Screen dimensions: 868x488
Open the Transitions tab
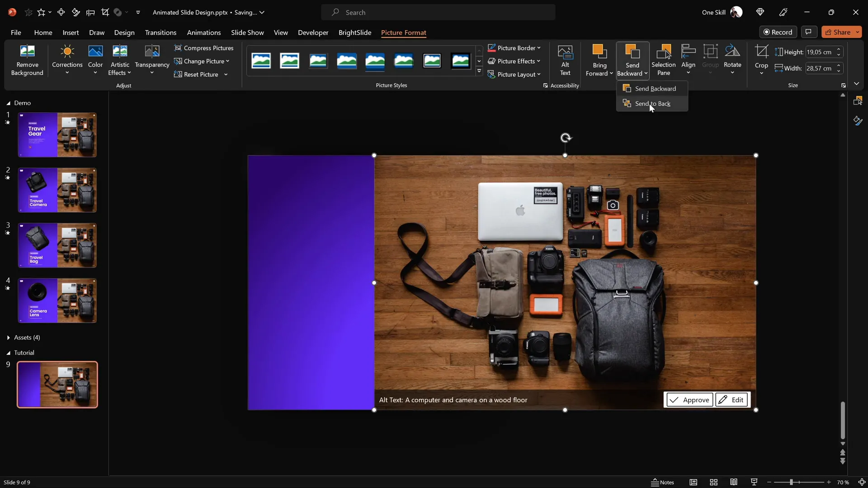tap(160, 33)
